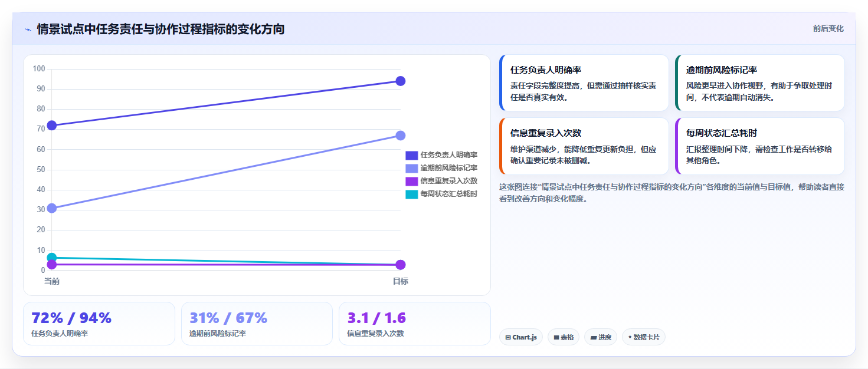The width and height of the screenshot is (868, 369).
Task: Click legend text 每周状态汇总耗时
Action: [x=449, y=194]
